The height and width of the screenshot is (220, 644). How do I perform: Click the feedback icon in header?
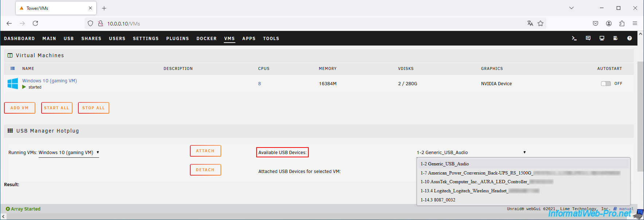[588, 38]
